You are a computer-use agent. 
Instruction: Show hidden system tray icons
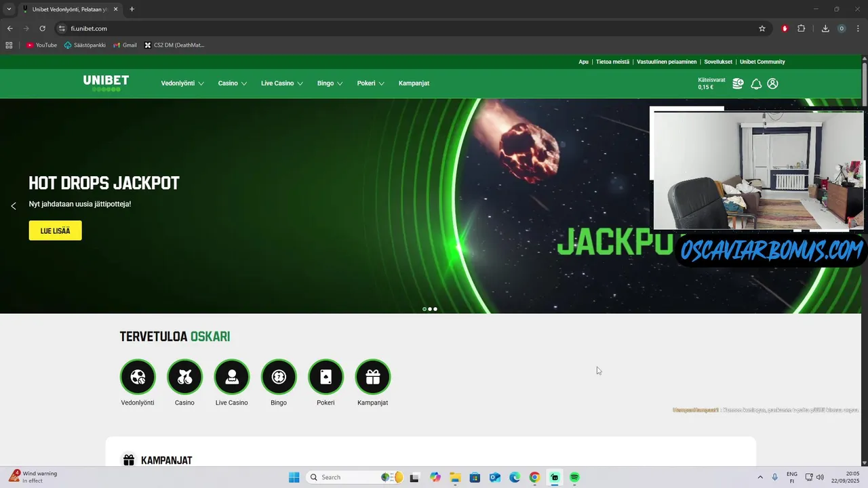point(759,477)
